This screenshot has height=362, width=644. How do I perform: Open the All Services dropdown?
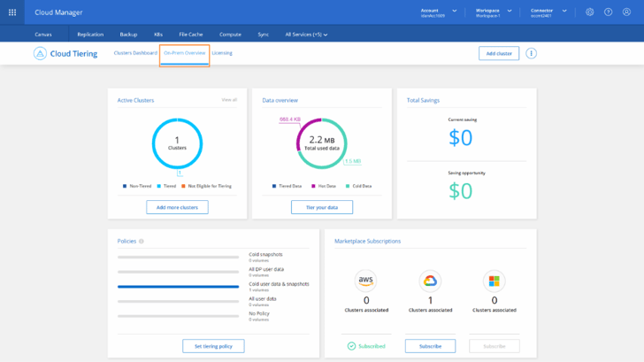coord(306,35)
